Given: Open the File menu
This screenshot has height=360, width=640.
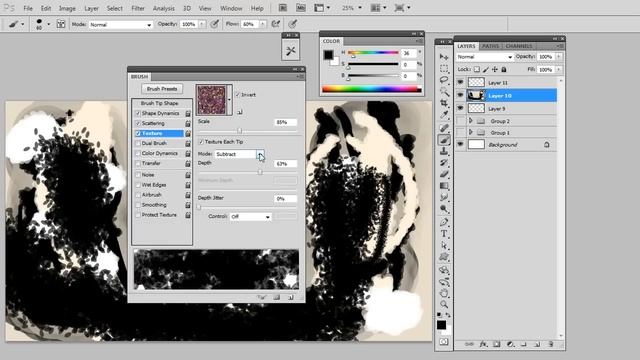Looking at the screenshot, I should (28, 8).
